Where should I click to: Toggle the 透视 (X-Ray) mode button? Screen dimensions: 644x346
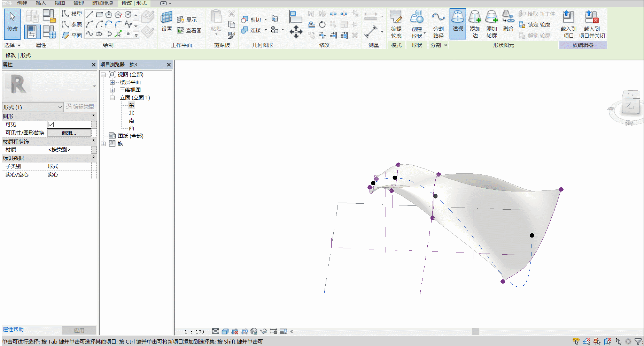(x=458, y=24)
